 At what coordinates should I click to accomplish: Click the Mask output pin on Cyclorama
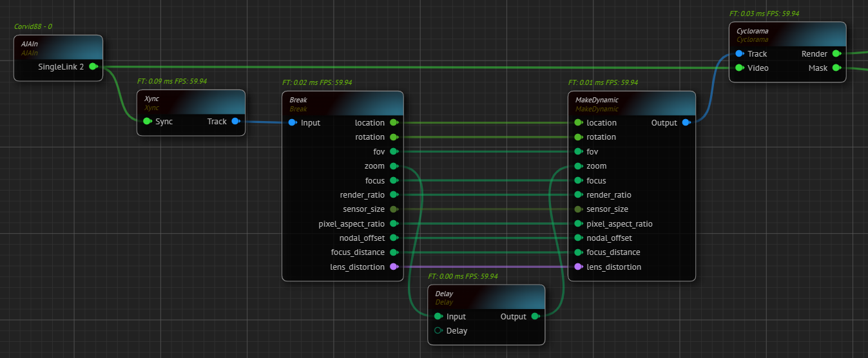tap(836, 68)
